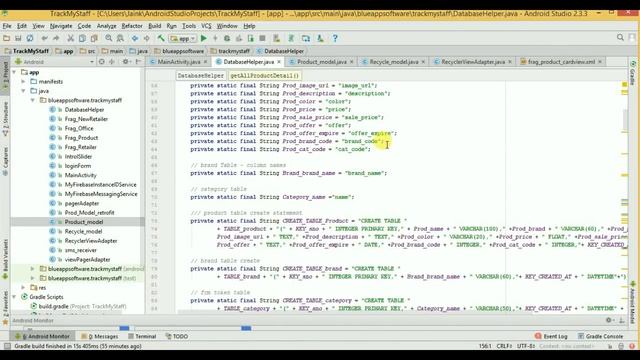The height and width of the screenshot is (360, 640).
Task: Click the Search Everywhere magnifier icon
Action: [x=620, y=38]
